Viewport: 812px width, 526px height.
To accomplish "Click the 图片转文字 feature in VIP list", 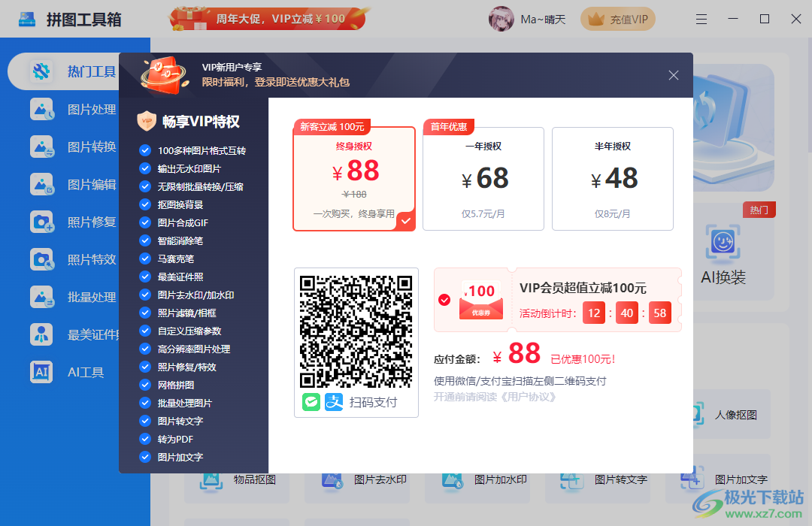I will point(180,422).
